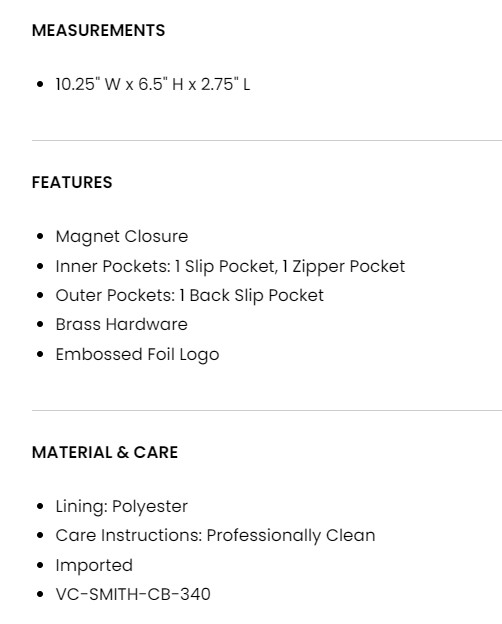Click the bullet before Magnet Closure
Screen dimensions: 502x624
tap(40, 236)
